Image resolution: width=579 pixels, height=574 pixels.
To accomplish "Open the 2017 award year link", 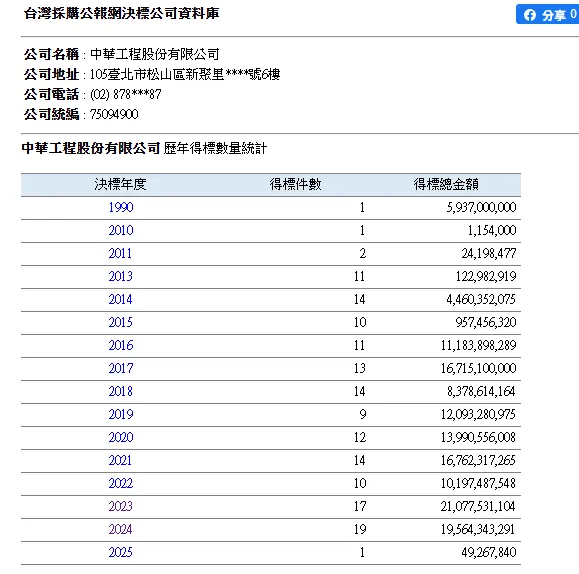I will click(121, 368).
